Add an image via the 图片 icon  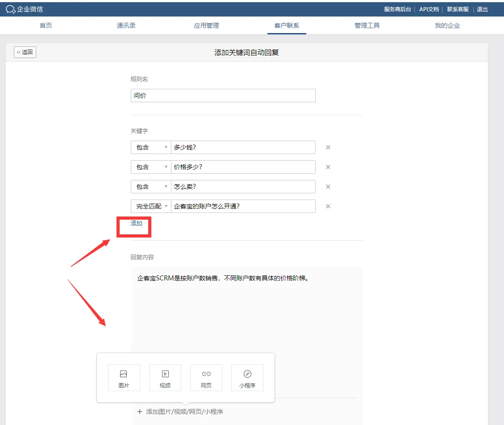(124, 377)
